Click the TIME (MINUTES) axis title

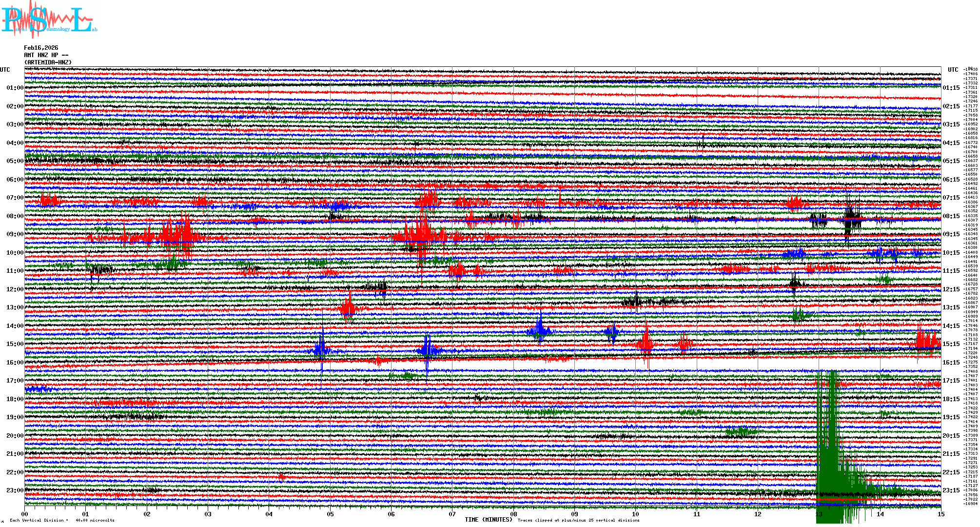click(488, 520)
